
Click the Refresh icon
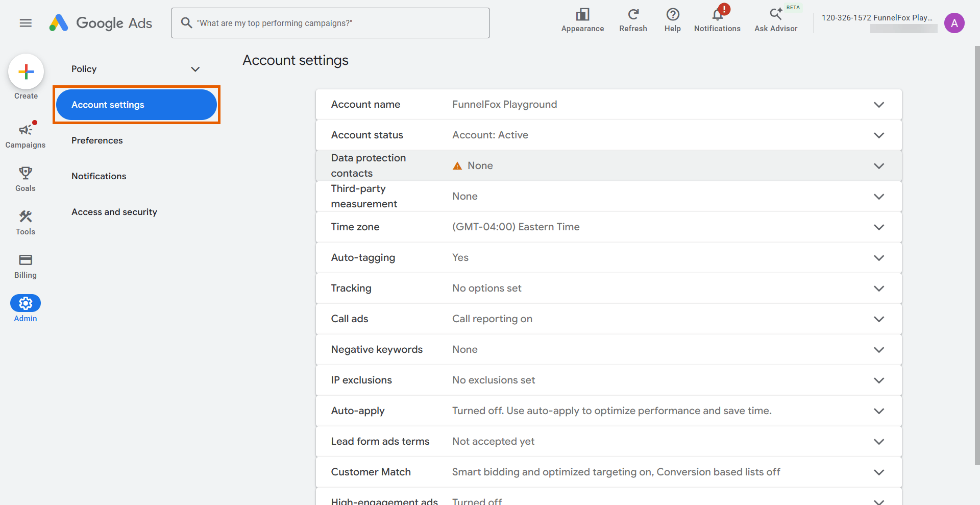coord(633,14)
